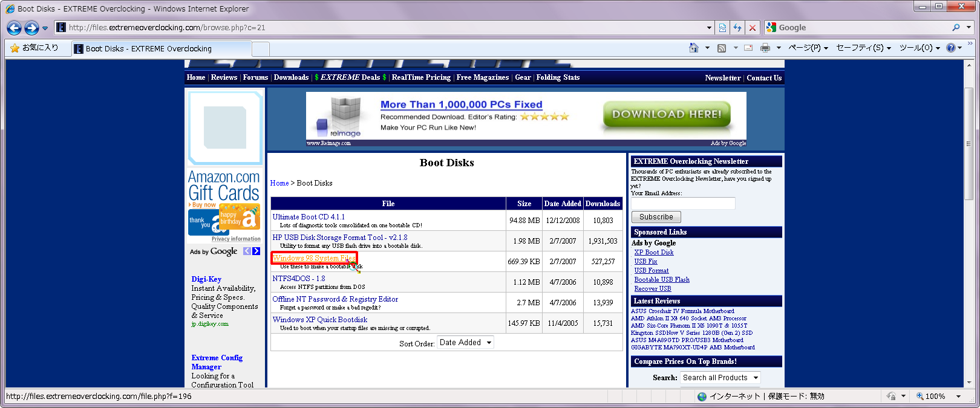The width and height of the screenshot is (980, 408).
Task: Open the XP Boot Disk sponsored link
Action: click(654, 253)
